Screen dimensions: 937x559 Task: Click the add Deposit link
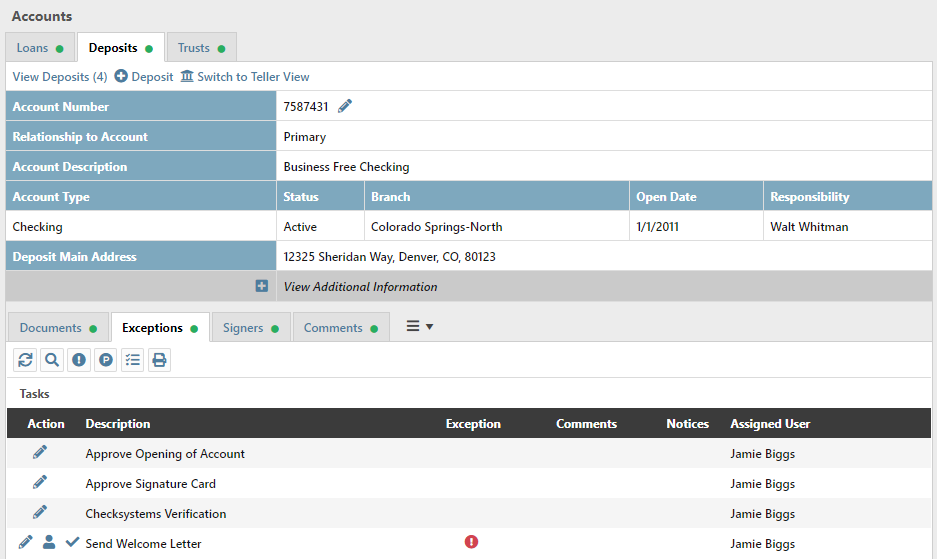[x=144, y=77]
